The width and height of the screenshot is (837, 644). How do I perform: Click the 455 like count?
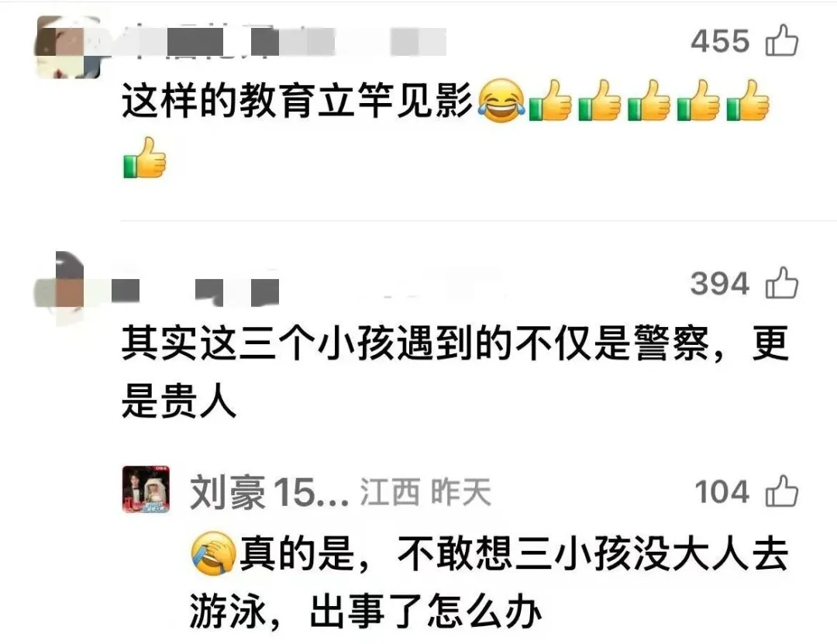tap(721, 41)
